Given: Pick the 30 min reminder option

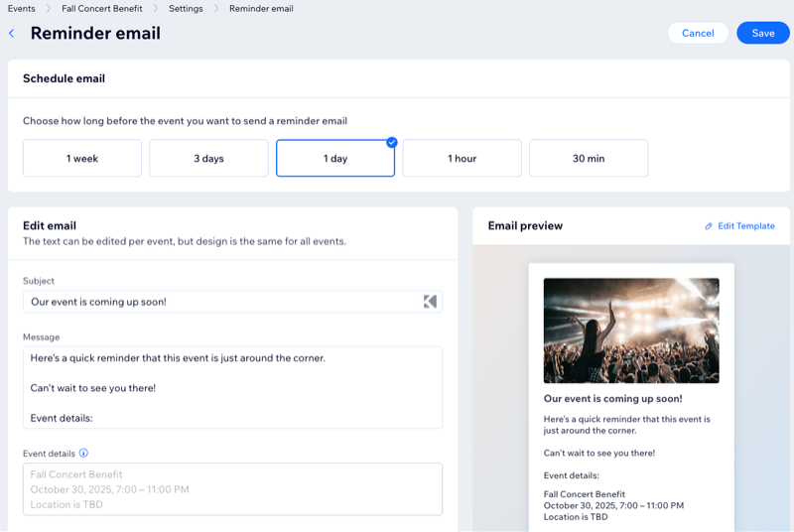Looking at the screenshot, I should (589, 159).
